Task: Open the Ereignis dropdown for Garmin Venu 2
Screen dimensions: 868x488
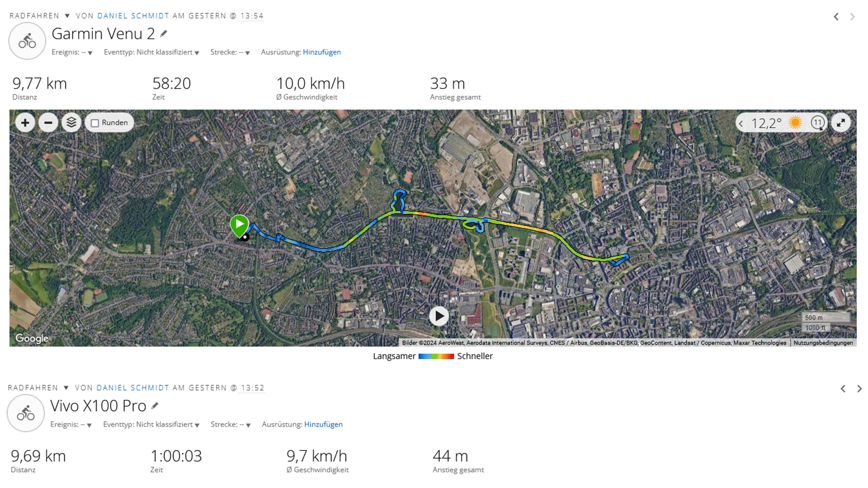Action: pyautogui.click(x=90, y=53)
